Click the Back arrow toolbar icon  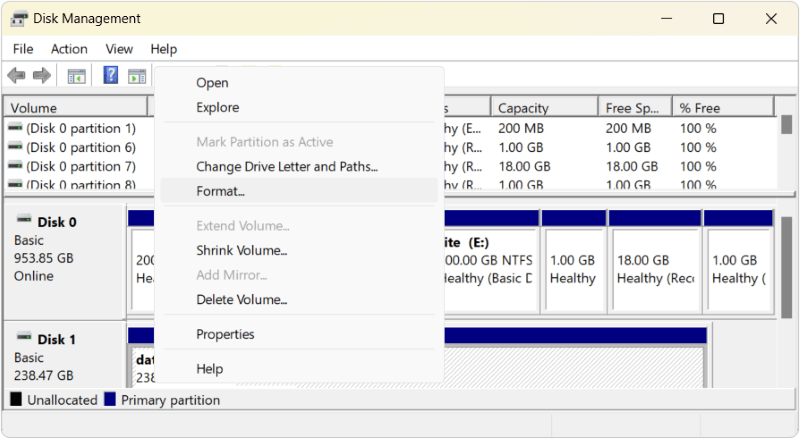tap(16, 76)
